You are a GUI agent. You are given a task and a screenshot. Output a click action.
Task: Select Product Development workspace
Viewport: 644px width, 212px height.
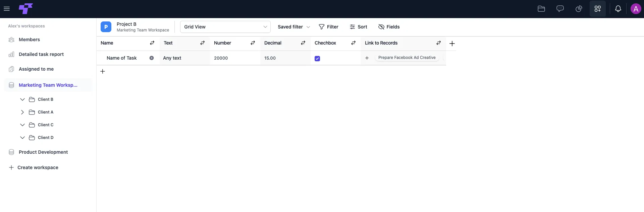[48, 152]
